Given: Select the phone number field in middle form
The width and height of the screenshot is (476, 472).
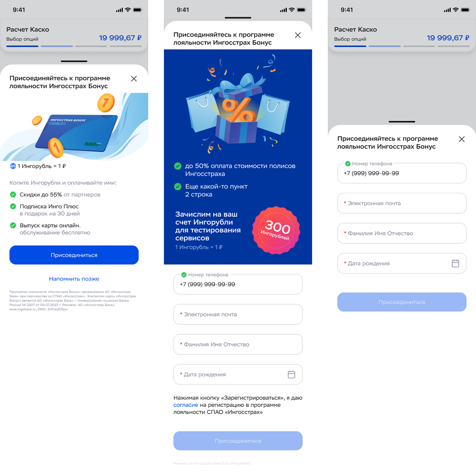Looking at the screenshot, I should [238, 284].
